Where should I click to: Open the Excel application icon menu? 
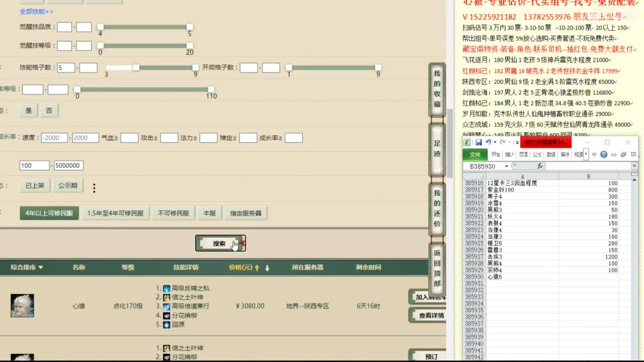467,142
